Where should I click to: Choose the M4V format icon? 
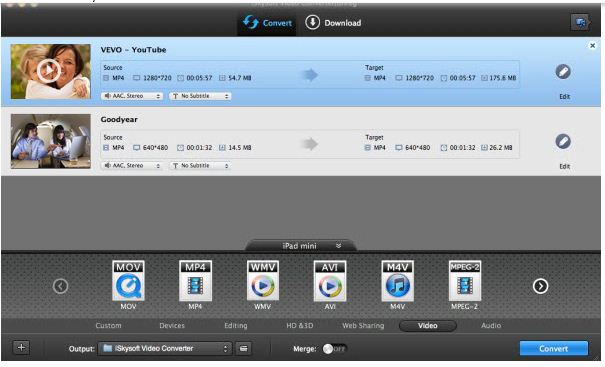(397, 281)
